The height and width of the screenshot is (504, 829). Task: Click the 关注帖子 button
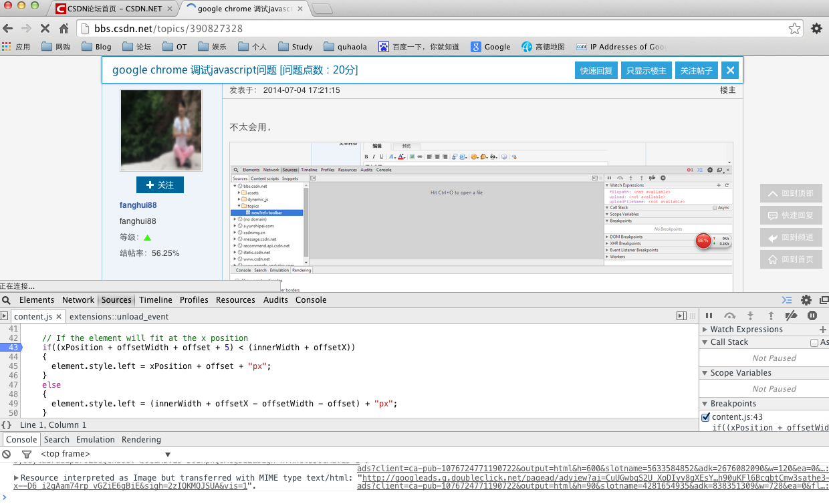697,71
